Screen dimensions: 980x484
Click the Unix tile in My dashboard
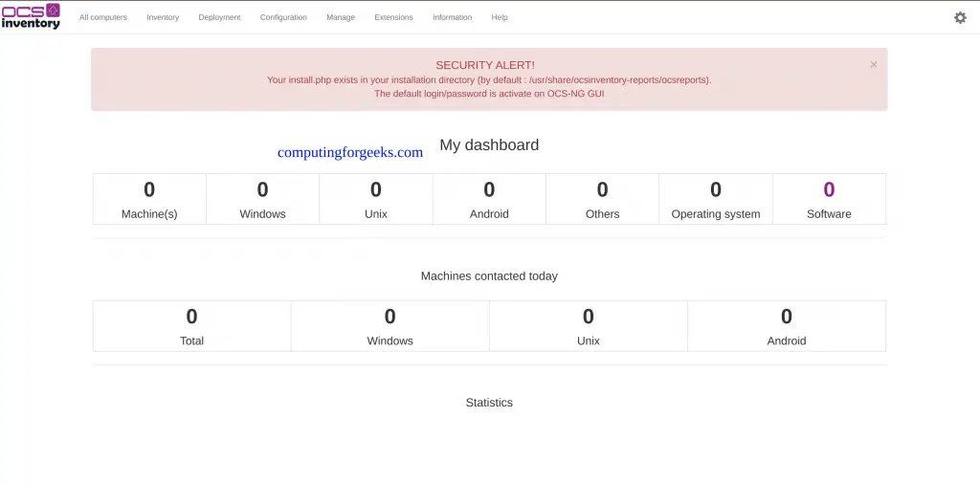376,199
